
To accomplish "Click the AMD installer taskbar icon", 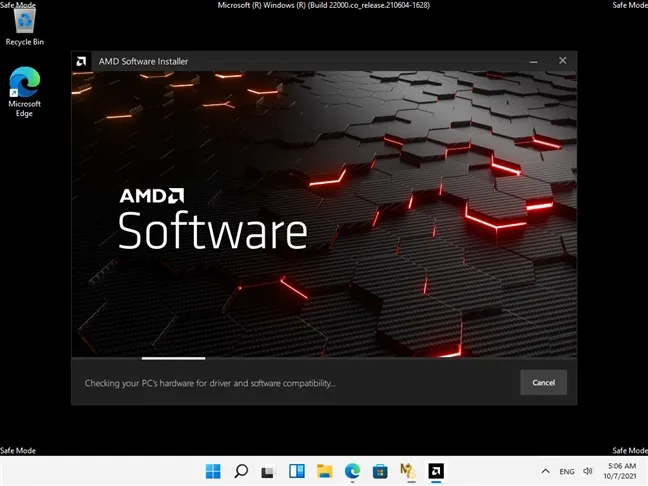I will 436,471.
